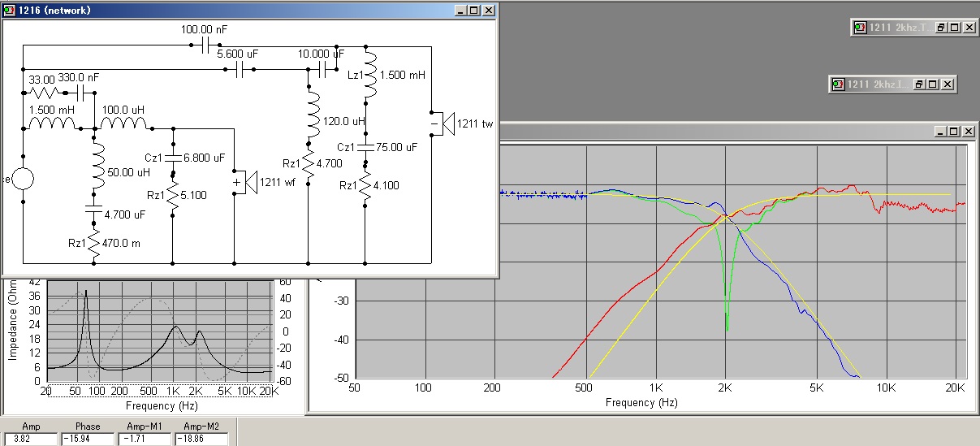This screenshot has width=980, height=446.
Task: Click the 2K tick label on response graph
Action: pyautogui.click(x=726, y=389)
